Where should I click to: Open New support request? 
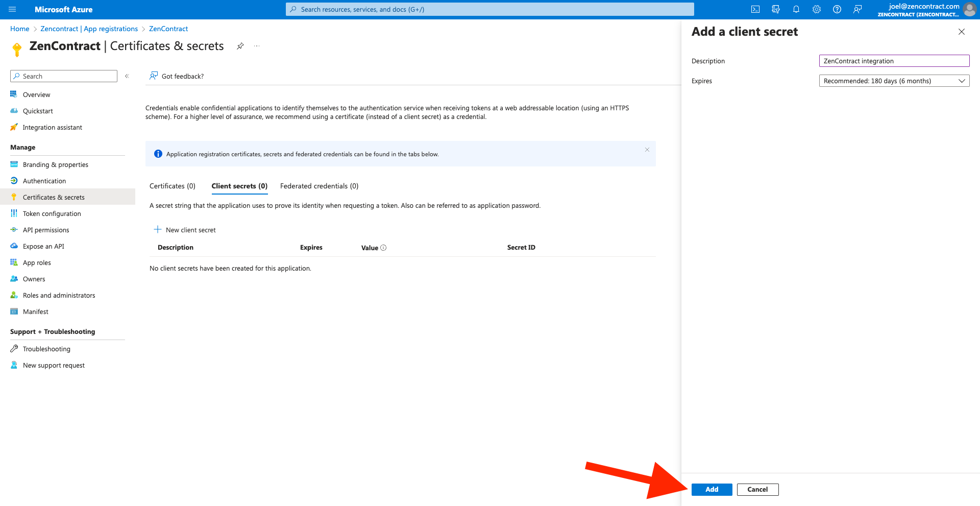(x=54, y=365)
